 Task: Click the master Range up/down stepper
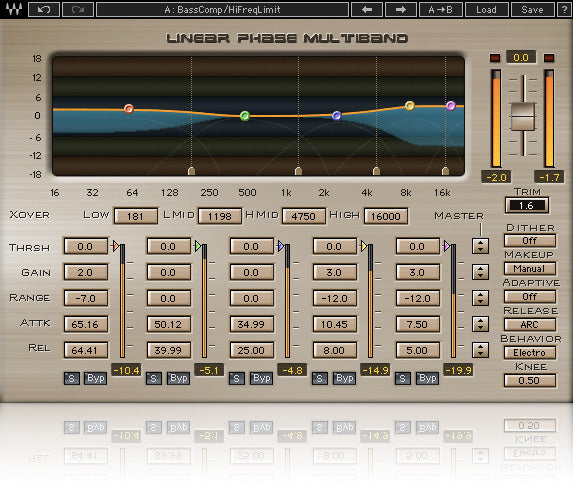pos(480,298)
